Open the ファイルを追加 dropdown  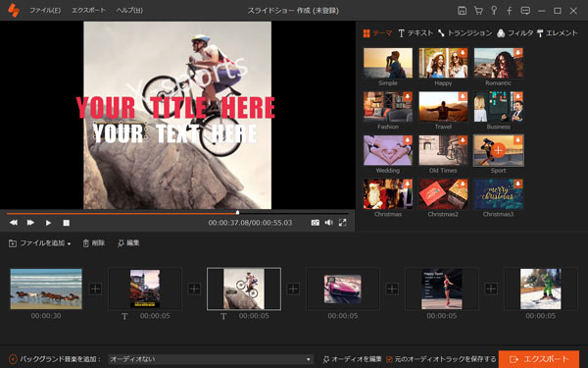coord(40,243)
